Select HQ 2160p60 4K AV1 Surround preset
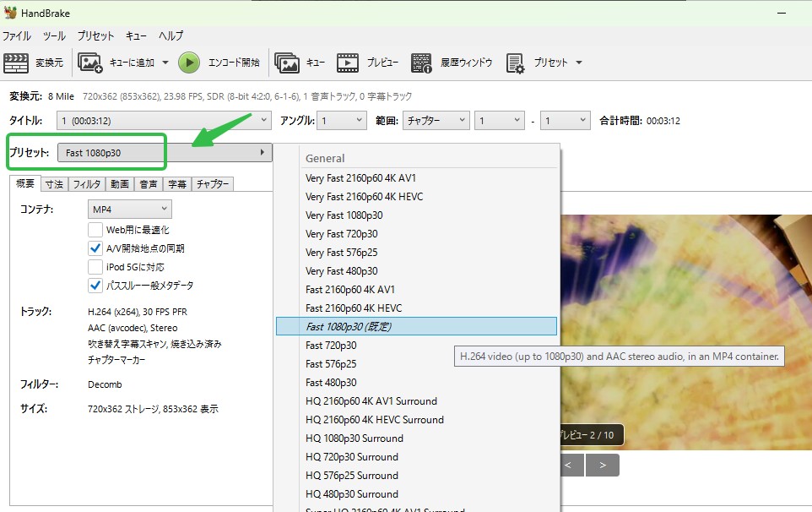Screen dimensions: 812x512 pos(416,401)
